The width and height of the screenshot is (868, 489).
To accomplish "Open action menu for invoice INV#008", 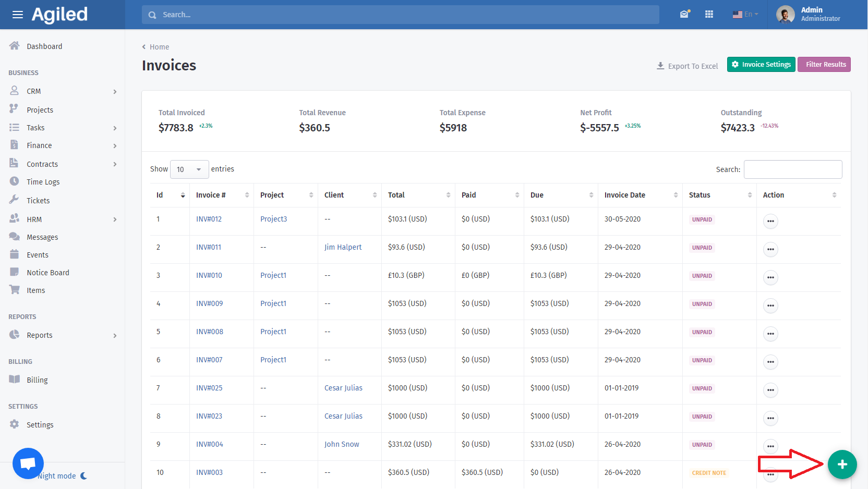I will click(x=770, y=334).
